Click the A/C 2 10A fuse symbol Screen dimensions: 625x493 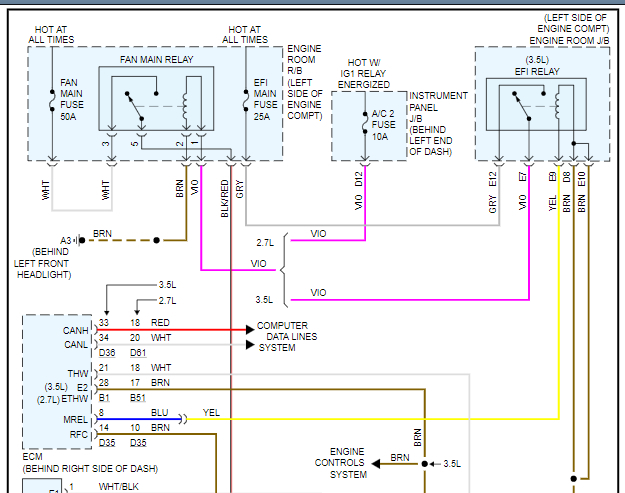(362, 120)
